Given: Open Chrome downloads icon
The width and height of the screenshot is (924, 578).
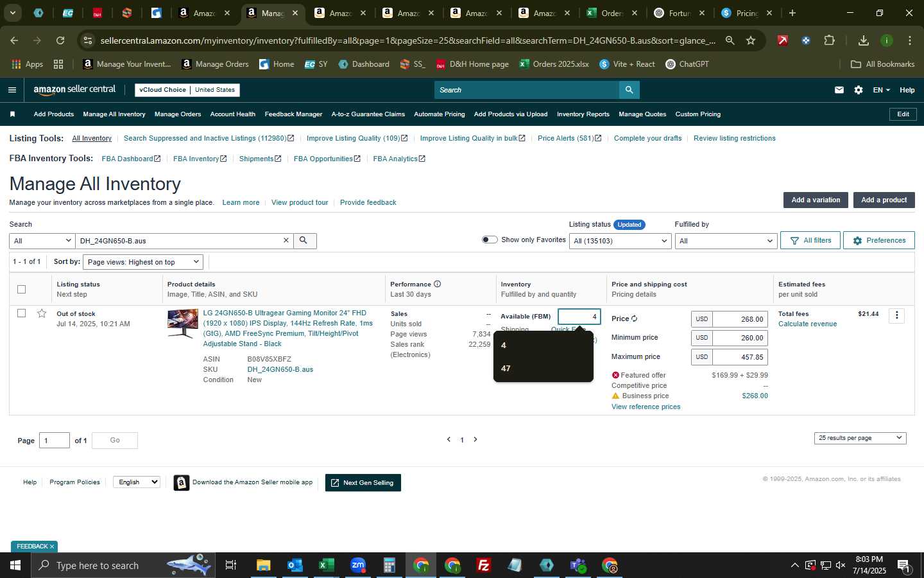Looking at the screenshot, I should click(864, 40).
